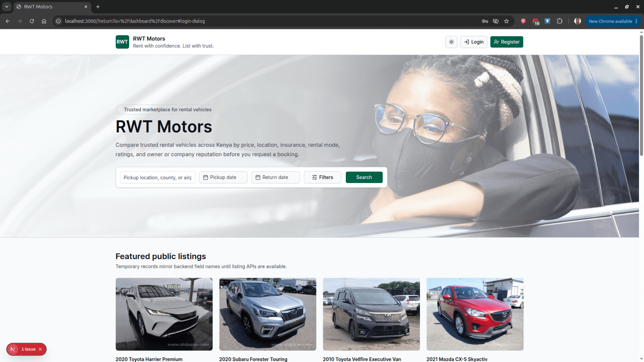Click the Trusted marketplace for rental vehicles badge

[165, 109]
